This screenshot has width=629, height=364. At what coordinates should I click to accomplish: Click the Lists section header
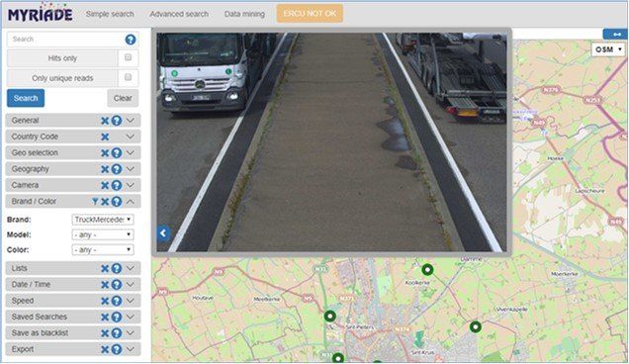click(73, 268)
